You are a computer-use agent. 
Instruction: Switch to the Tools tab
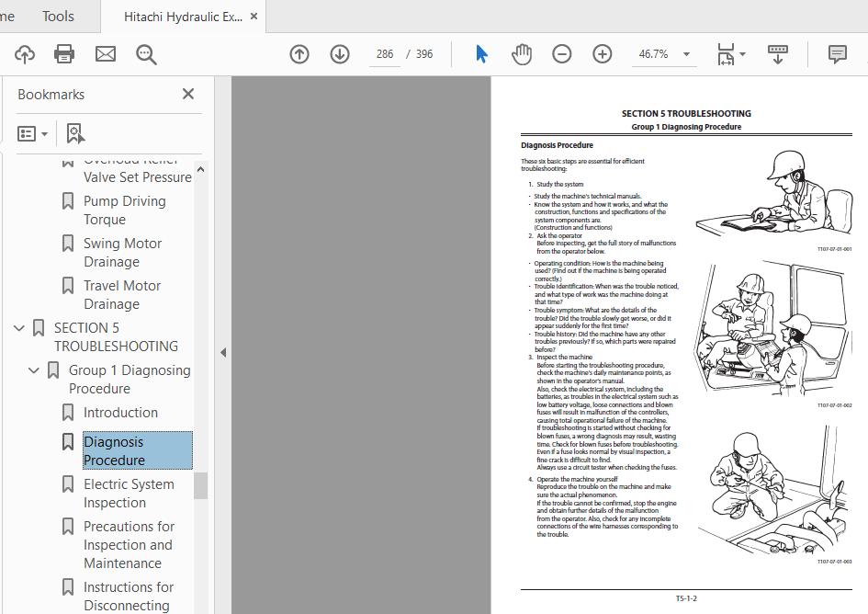(x=58, y=17)
